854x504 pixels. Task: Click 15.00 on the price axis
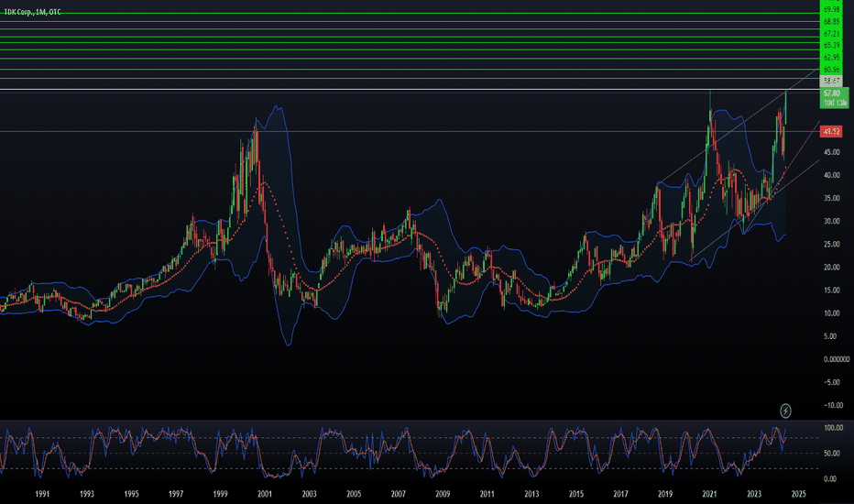[831, 290]
